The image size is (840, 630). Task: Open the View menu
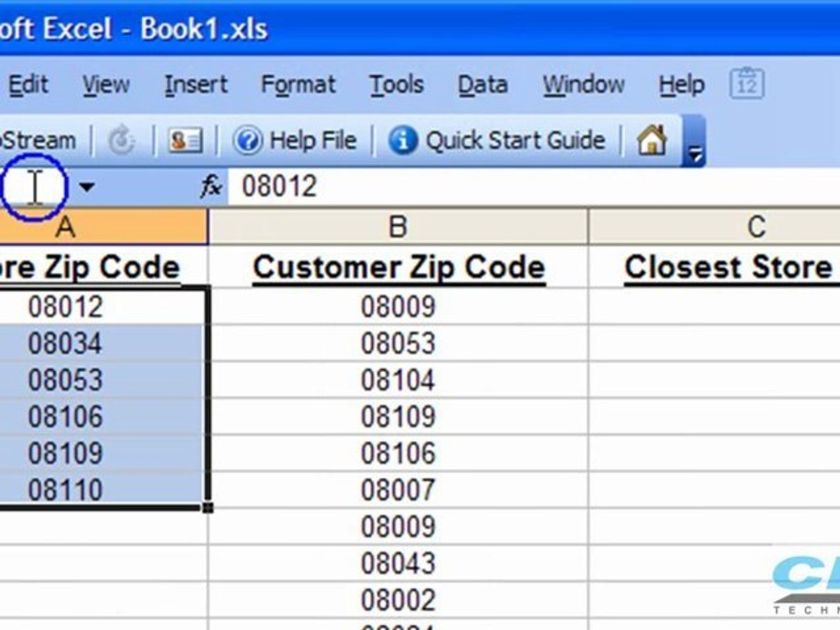coord(106,85)
